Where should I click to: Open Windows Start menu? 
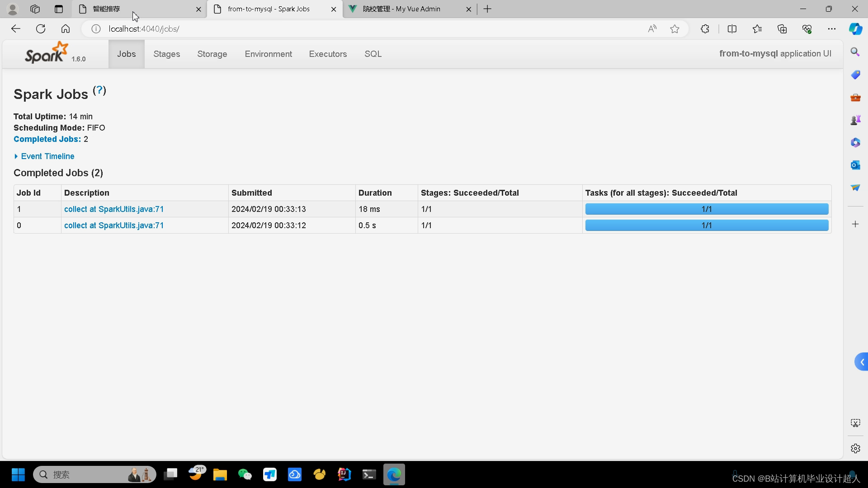(x=18, y=474)
